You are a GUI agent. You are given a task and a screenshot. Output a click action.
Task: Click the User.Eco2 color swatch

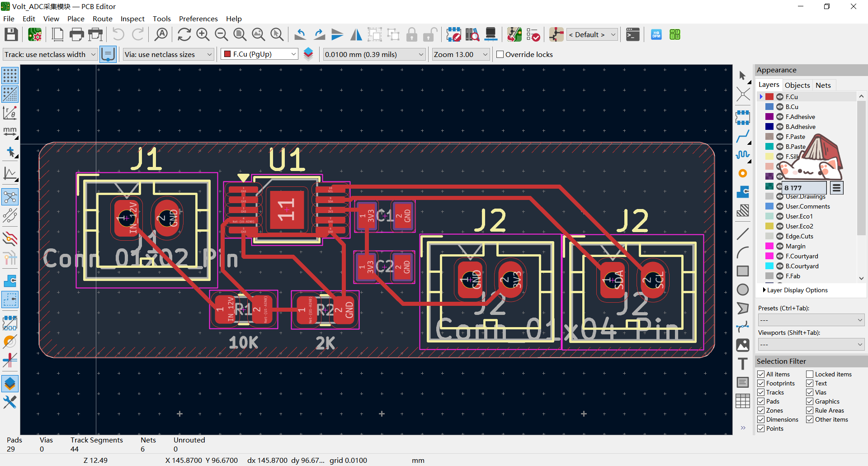point(769,226)
